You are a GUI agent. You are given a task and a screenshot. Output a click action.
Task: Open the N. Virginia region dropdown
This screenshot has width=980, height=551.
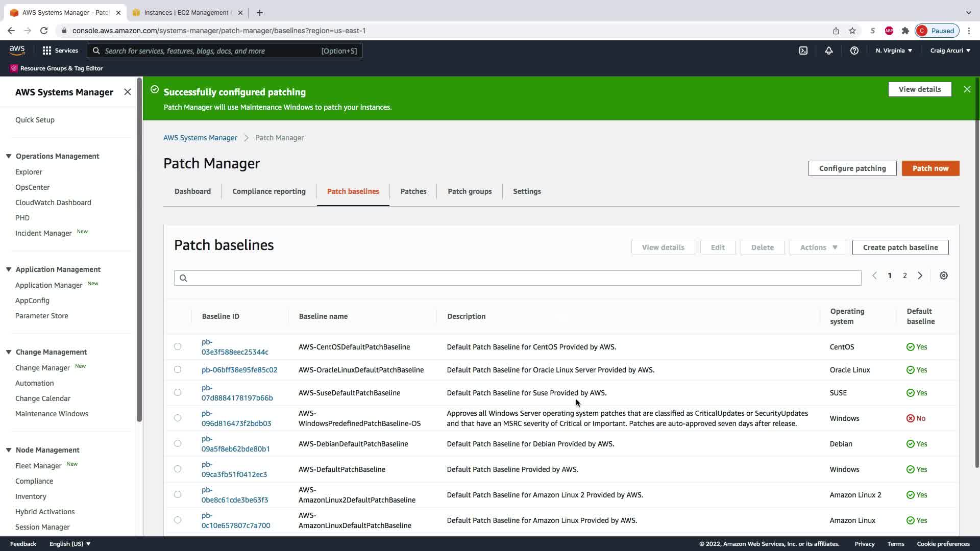894,51
